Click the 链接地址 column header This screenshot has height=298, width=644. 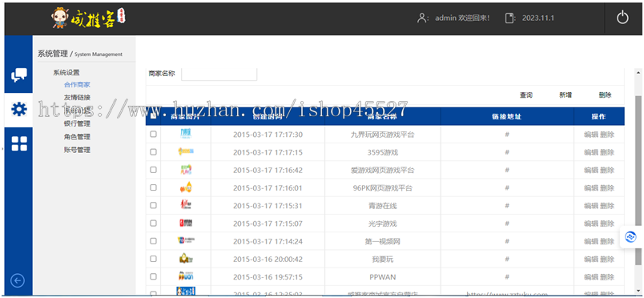pos(507,116)
